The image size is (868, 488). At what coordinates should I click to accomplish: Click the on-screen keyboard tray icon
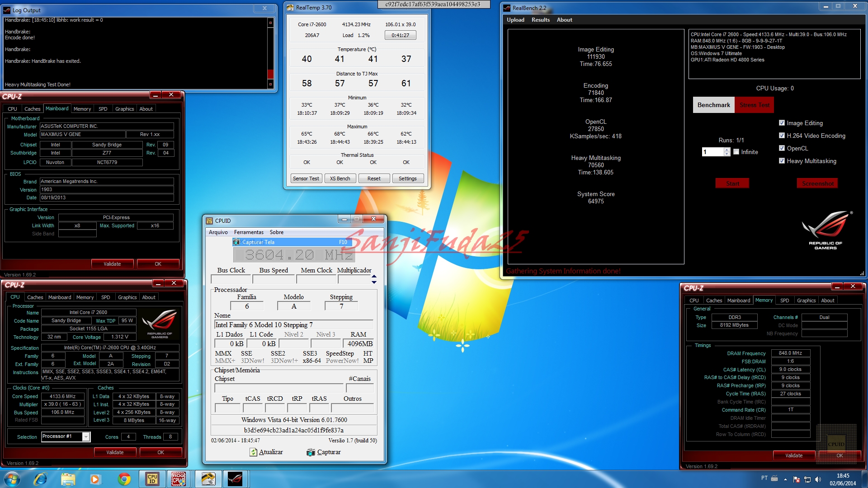coord(774,478)
